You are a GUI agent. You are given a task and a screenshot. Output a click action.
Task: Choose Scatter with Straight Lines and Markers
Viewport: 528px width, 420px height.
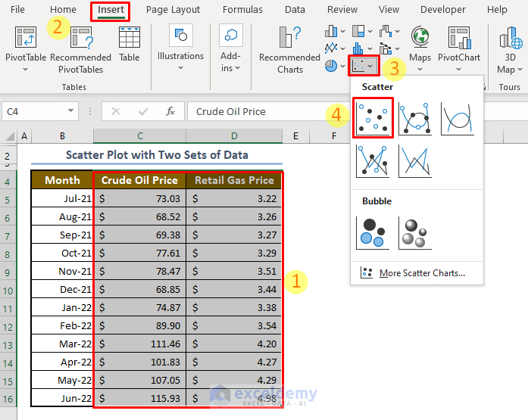[x=373, y=160]
